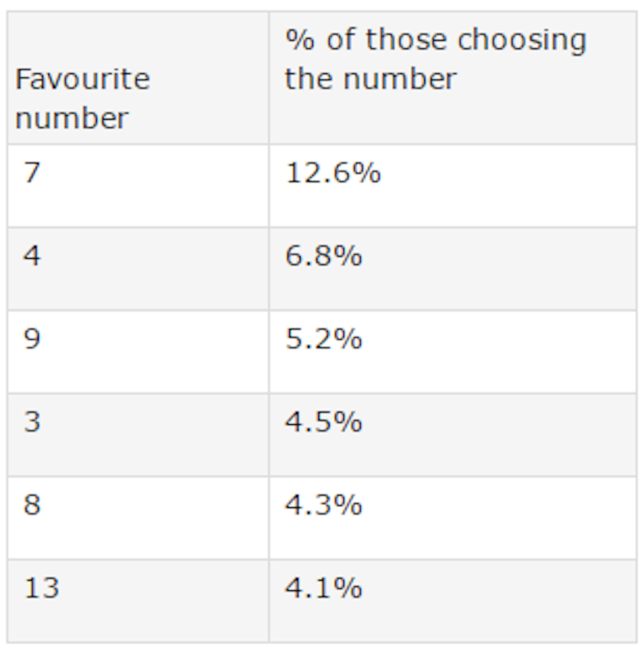This screenshot has width=644, height=654.
Task: Select the favourite number 9 cell
Action: tap(32, 339)
